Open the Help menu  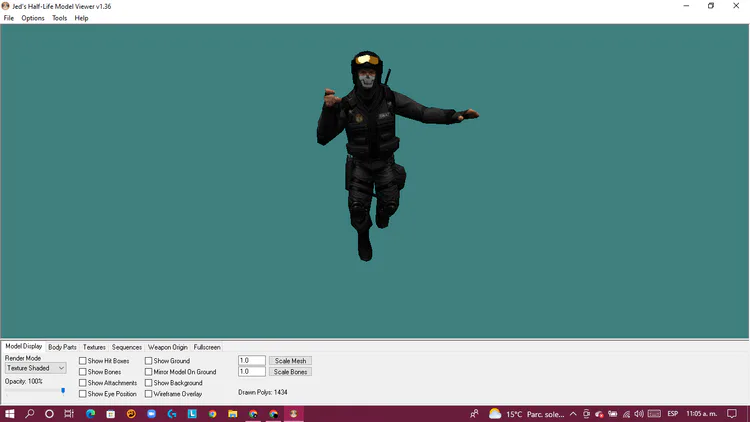(x=81, y=18)
